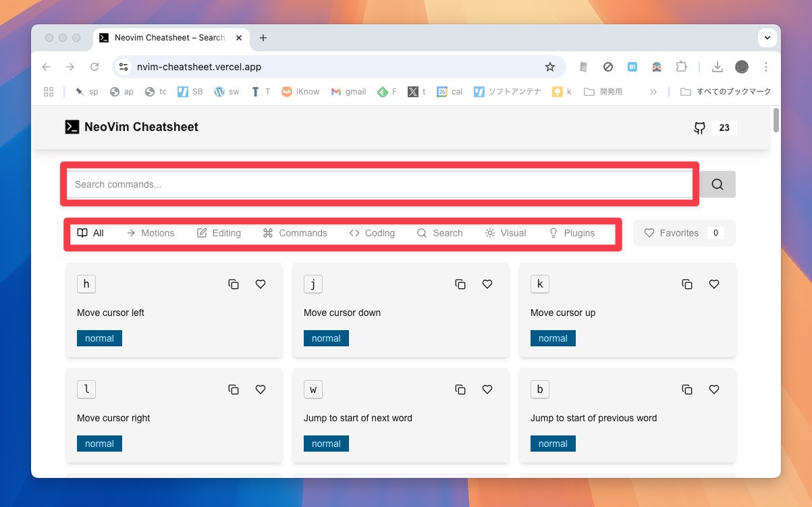Open the gmail bookmark
The image size is (812, 507).
[x=348, y=92]
